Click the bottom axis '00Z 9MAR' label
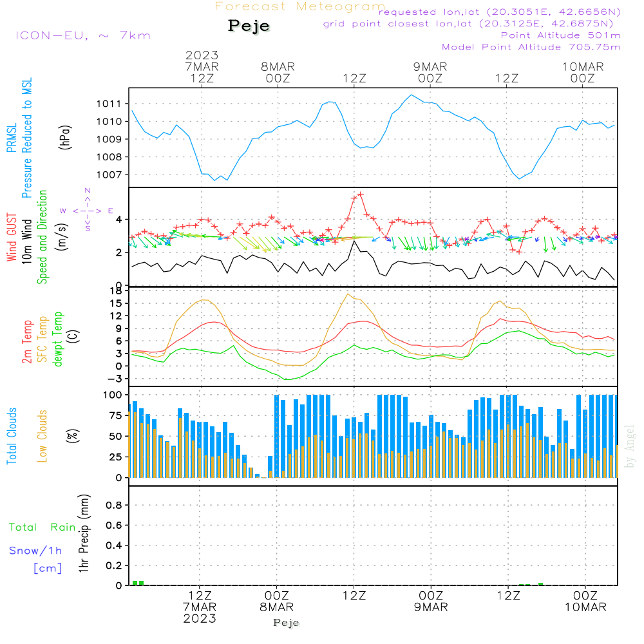Viewport: 644px width, 644px height. click(431, 601)
